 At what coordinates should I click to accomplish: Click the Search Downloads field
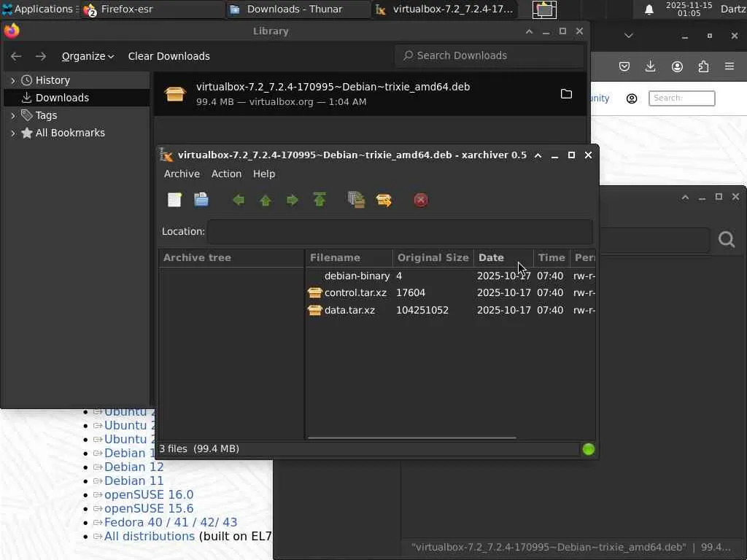(489, 55)
